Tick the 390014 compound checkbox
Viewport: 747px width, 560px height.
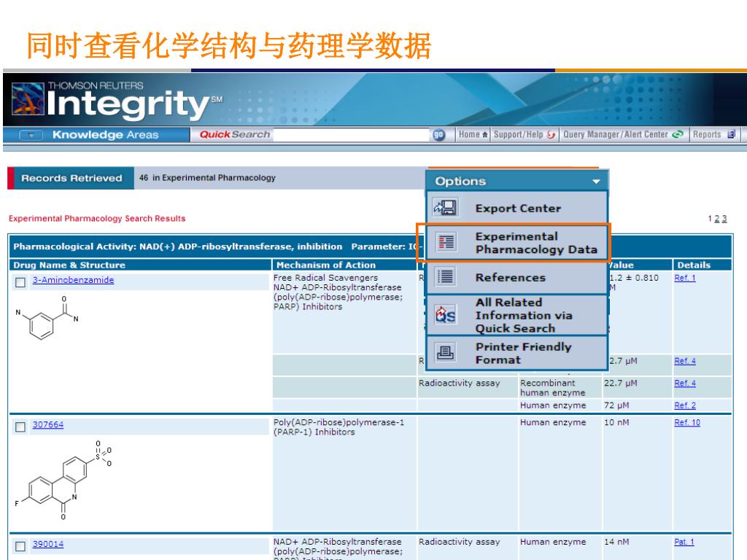(x=20, y=546)
